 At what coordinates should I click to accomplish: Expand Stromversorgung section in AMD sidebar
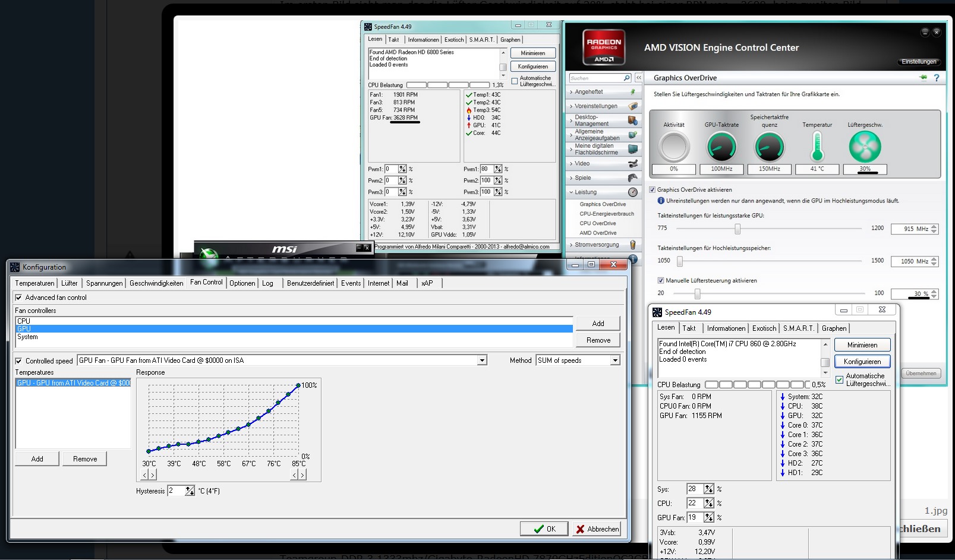pyautogui.click(x=571, y=245)
